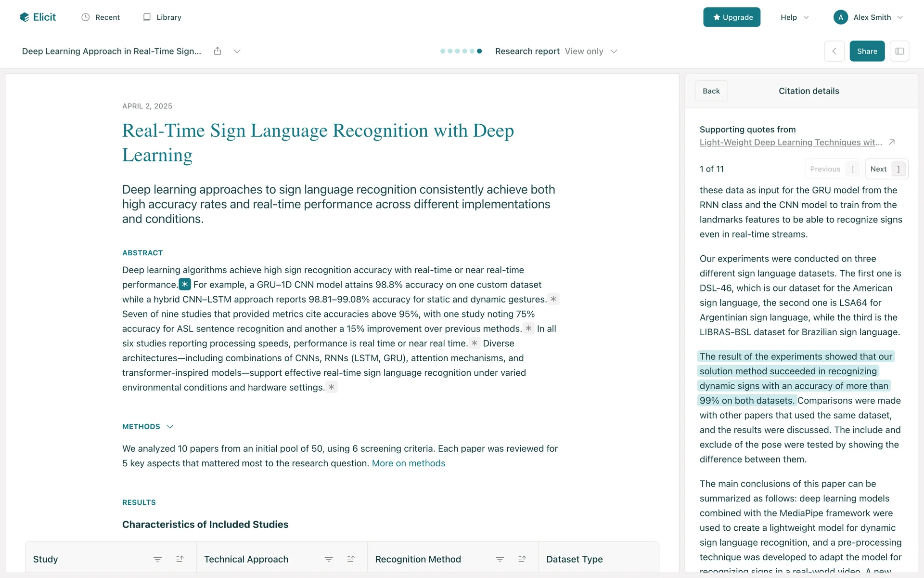This screenshot has width=924, height=578.
Task: Filter the Study column
Action: pos(157,559)
